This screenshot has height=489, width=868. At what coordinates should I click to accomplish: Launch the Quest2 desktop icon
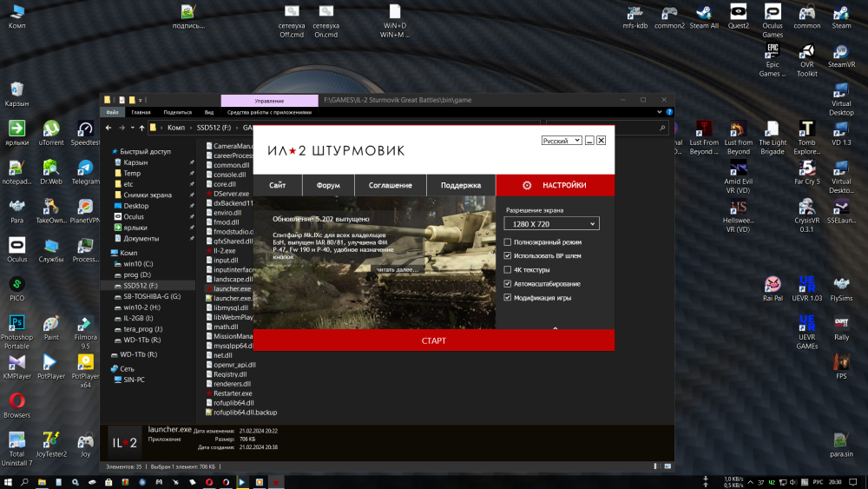738,17
